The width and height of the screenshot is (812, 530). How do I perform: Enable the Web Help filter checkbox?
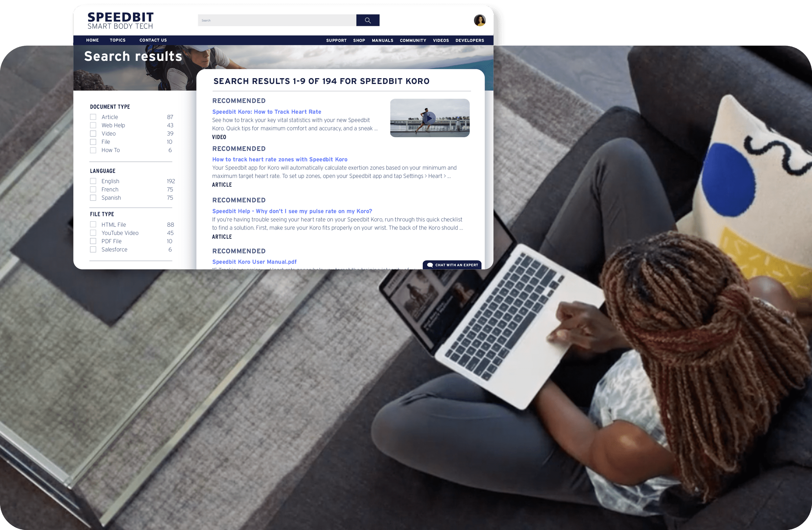point(93,125)
